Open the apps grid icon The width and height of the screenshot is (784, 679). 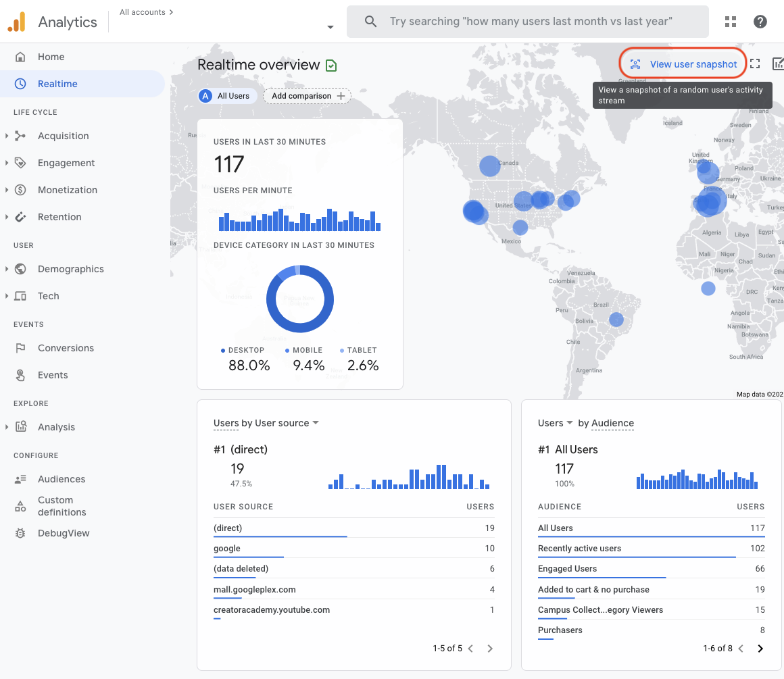(731, 22)
